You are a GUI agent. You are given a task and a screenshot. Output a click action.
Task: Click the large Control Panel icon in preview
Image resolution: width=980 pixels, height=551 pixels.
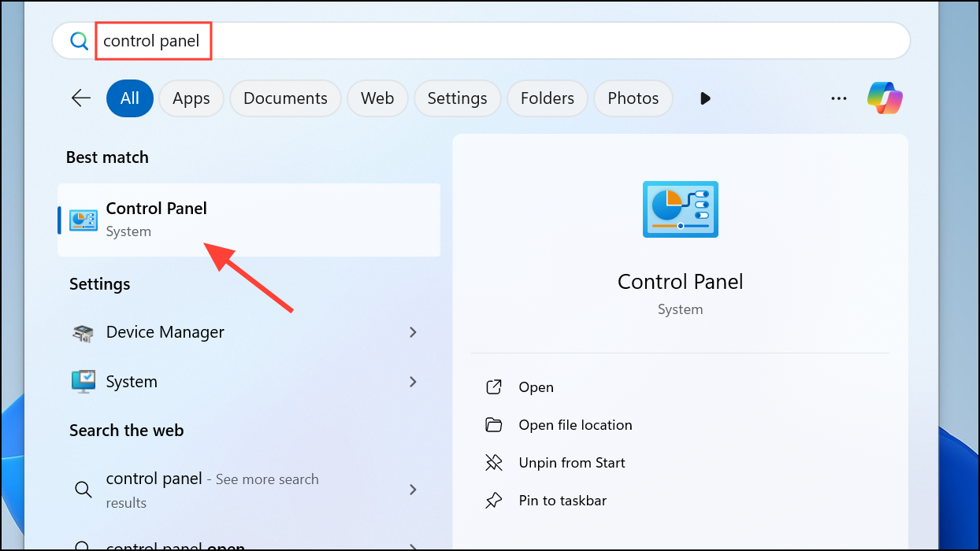[x=680, y=209]
